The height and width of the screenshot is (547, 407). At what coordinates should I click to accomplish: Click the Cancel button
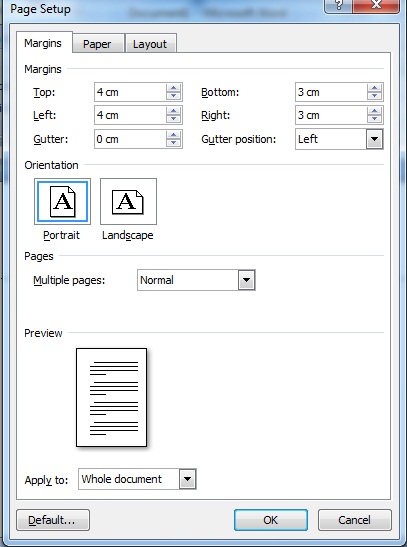click(x=354, y=520)
